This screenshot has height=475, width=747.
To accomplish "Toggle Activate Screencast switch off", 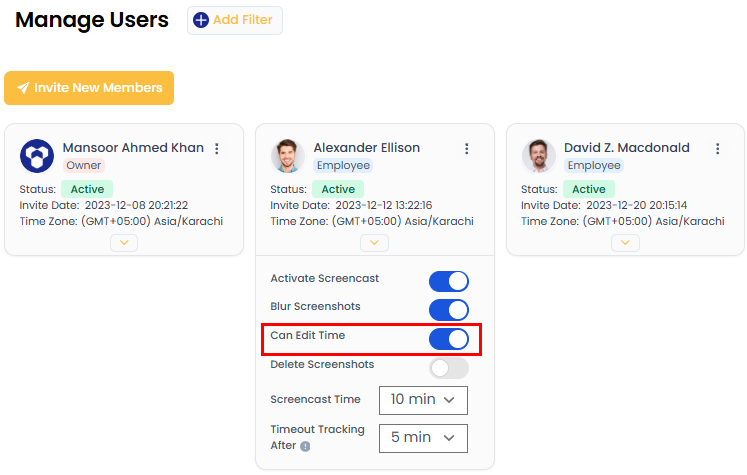I will click(x=448, y=281).
